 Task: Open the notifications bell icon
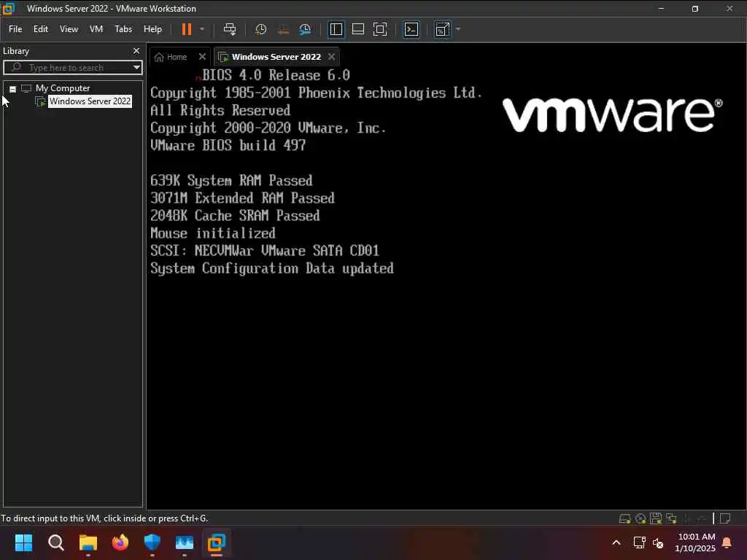tap(727, 542)
